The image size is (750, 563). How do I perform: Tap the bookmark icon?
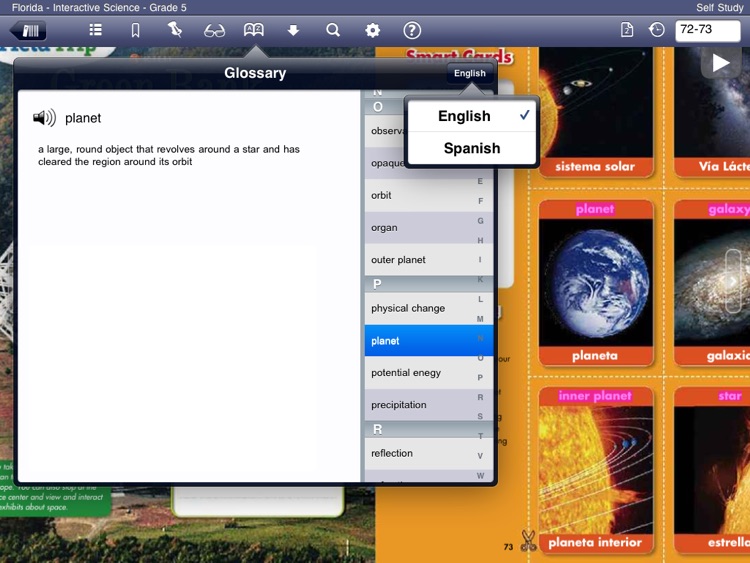(135, 31)
